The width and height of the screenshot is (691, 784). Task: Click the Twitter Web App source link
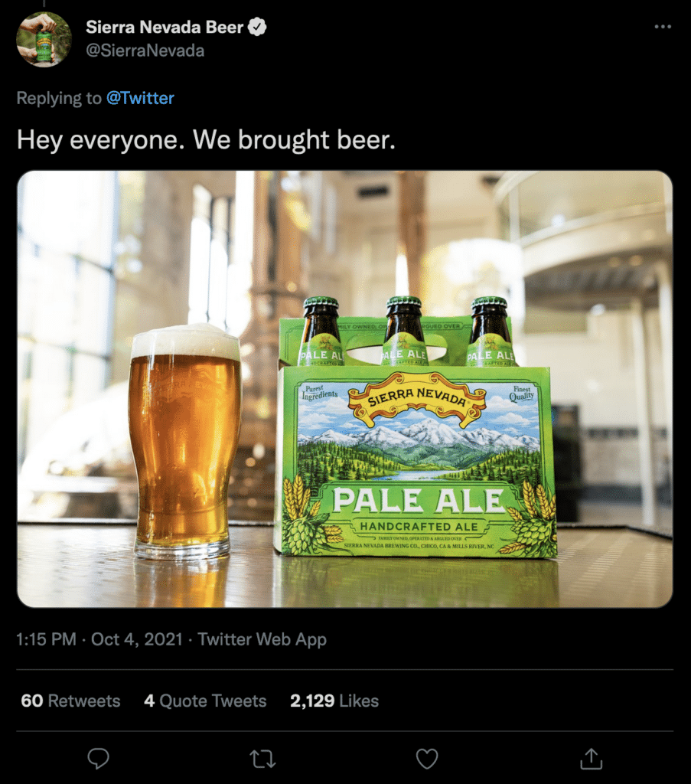(x=262, y=639)
